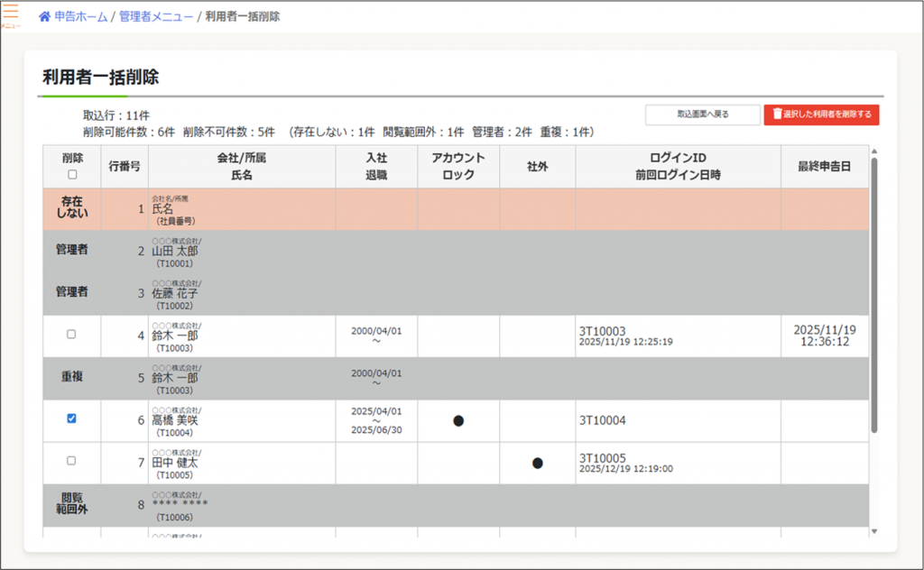924x570 pixels.
Task: Click the 行番号 column header
Action: click(x=125, y=167)
